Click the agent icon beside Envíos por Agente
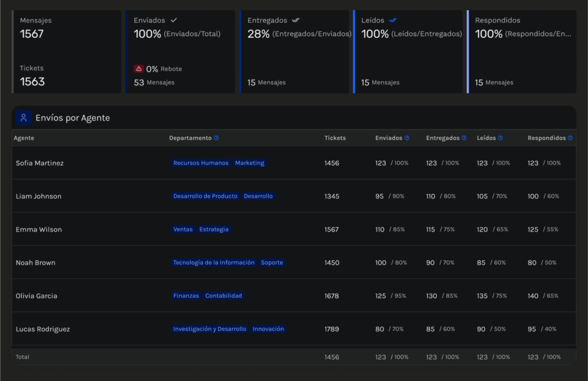This screenshot has height=381, width=588. click(24, 118)
